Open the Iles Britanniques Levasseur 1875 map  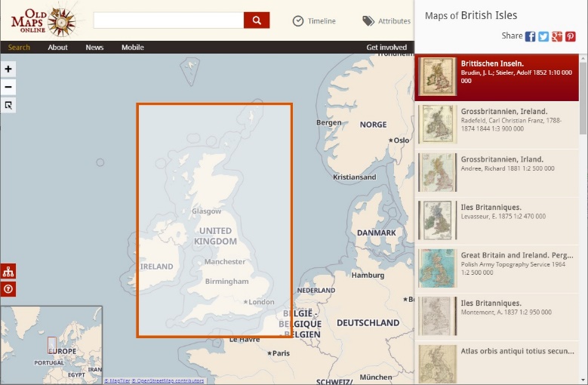click(x=491, y=211)
